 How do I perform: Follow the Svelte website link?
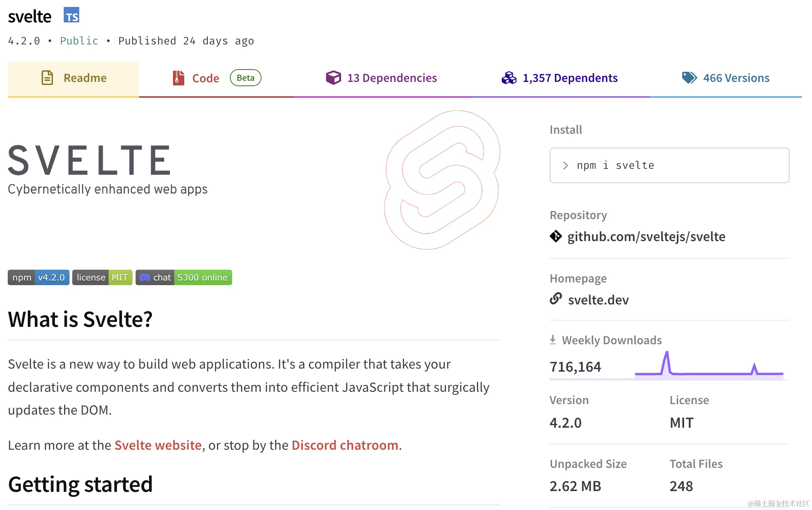point(158,445)
